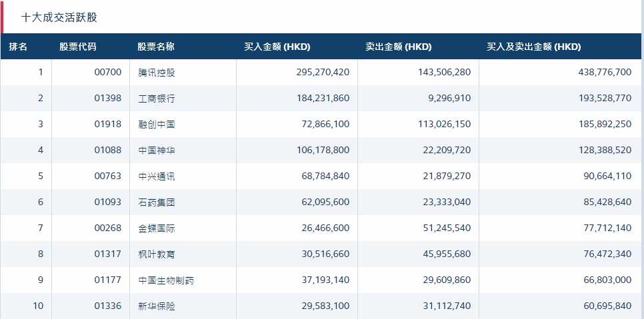Image resolution: width=644 pixels, height=319 pixels.
Task: Click the 卖出金额 (HKD) column header
Action: tap(399, 47)
